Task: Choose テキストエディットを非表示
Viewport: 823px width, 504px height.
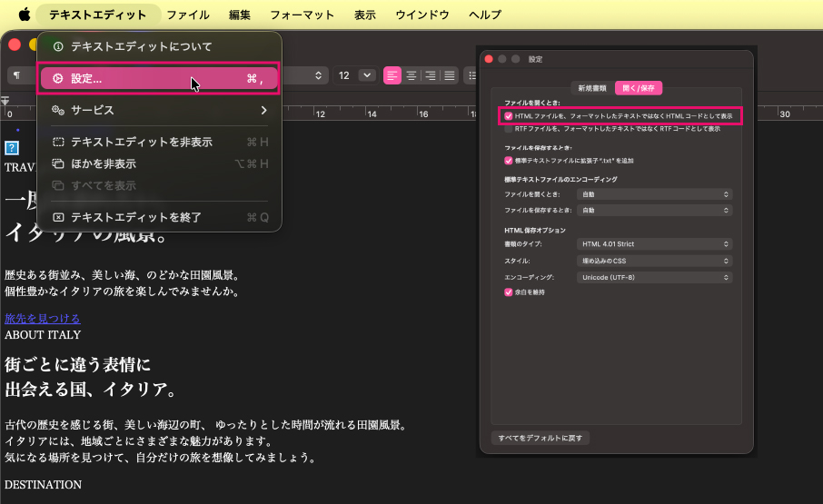Action: (159, 143)
